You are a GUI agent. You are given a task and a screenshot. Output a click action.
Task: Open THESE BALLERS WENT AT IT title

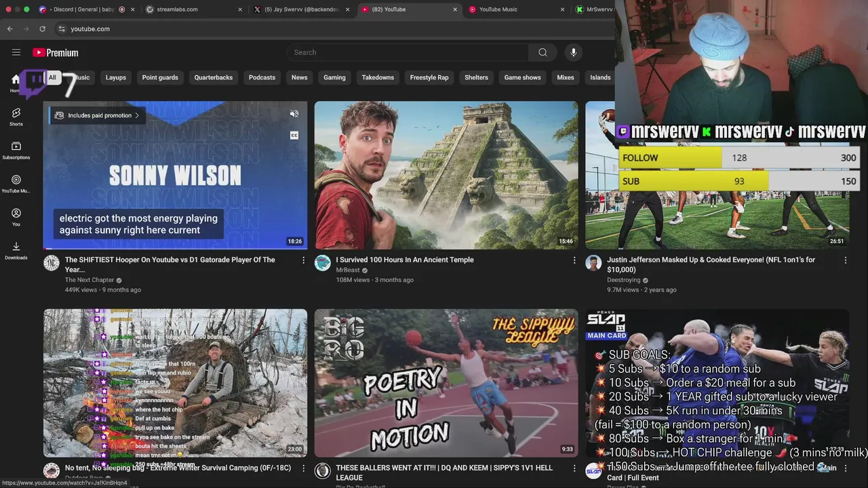click(444, 472)
